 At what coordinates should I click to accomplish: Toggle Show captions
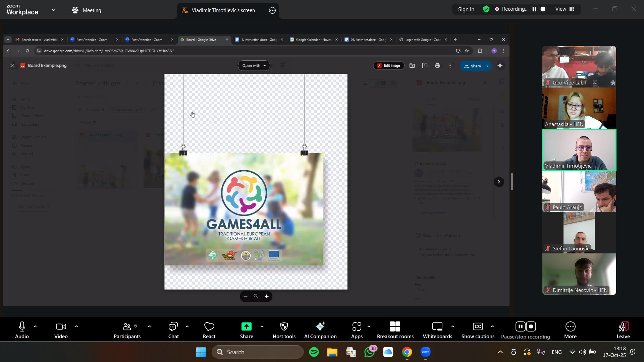click(478, 330)
